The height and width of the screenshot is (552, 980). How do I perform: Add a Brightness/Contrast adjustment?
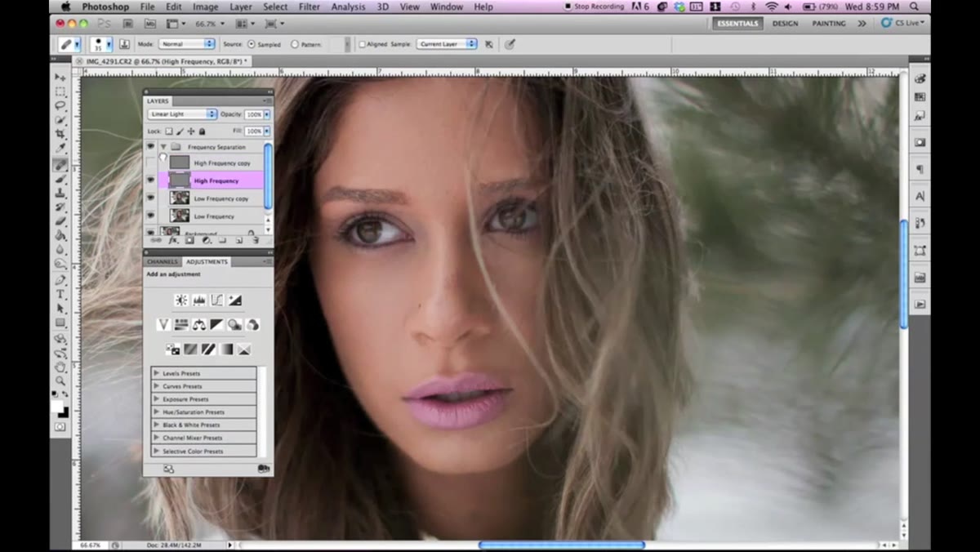181,300
